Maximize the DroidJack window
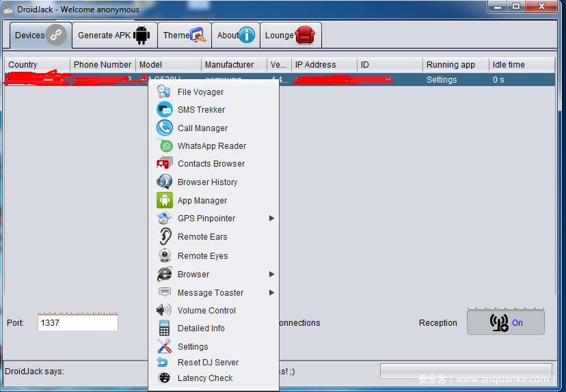 tap(516, 7)
